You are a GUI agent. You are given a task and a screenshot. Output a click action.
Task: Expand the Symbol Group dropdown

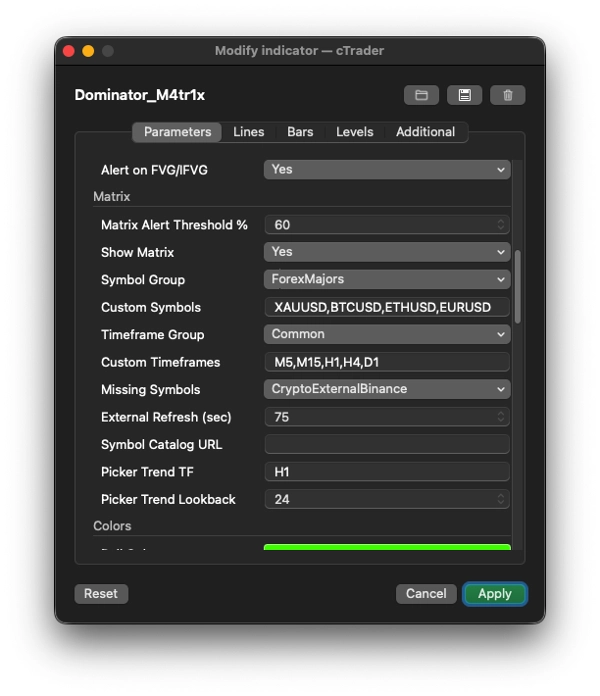387,279
